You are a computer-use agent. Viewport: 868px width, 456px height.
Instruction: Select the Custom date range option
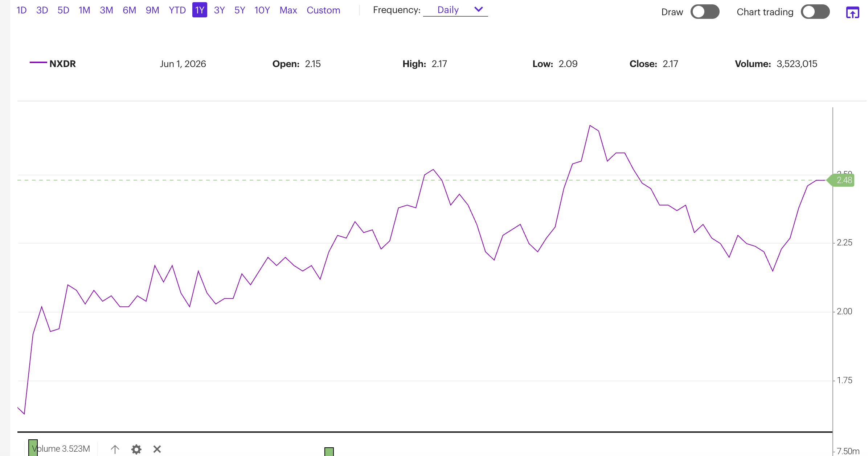[323, 10]
